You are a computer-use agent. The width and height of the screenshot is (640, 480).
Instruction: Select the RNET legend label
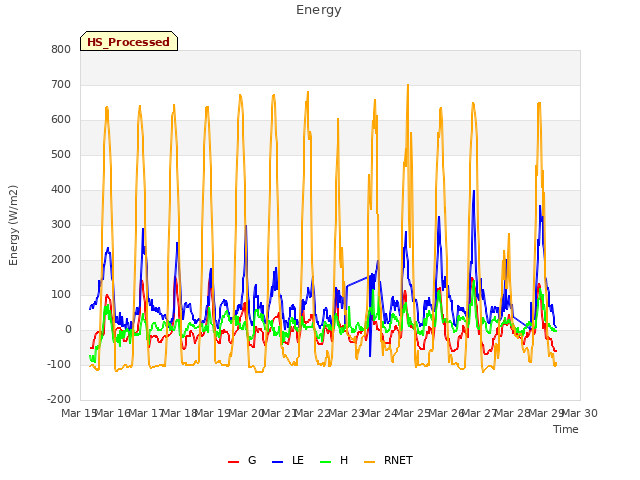(398, 460)
